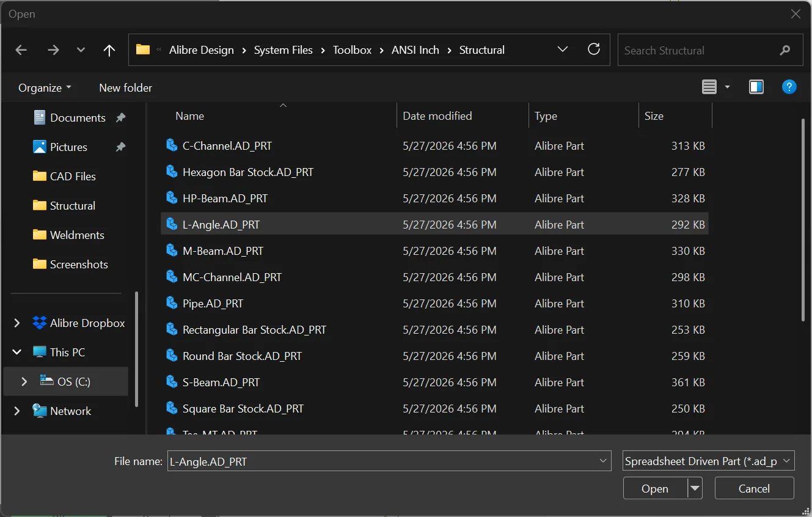This screenshot has height=517, width=812.
Task: Expand the address bar history dropdown
Action: (x=563, y=50)
